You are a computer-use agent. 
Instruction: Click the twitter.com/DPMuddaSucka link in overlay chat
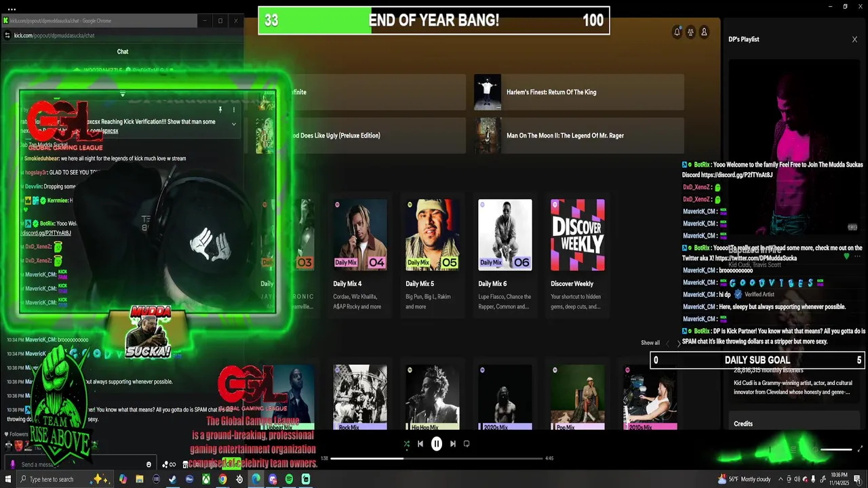(756, 258)
